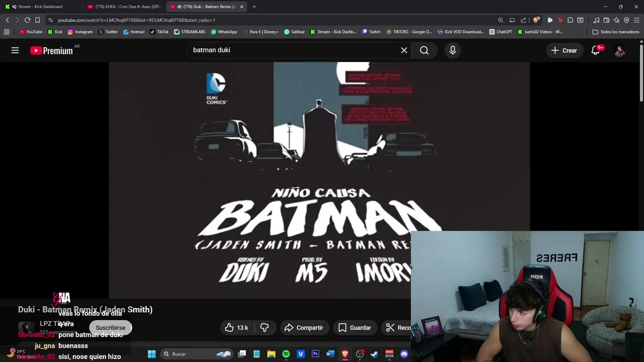Start voice search with the microphone

click(x=453, y=50)
